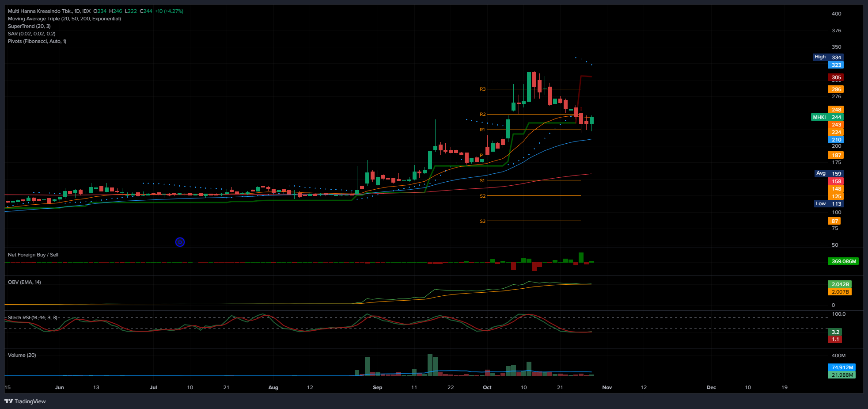Click the dark red 305 SuperTrend price label
This screenshot has width=868, height=409.
pyautogui.click(x=836, y=77)
